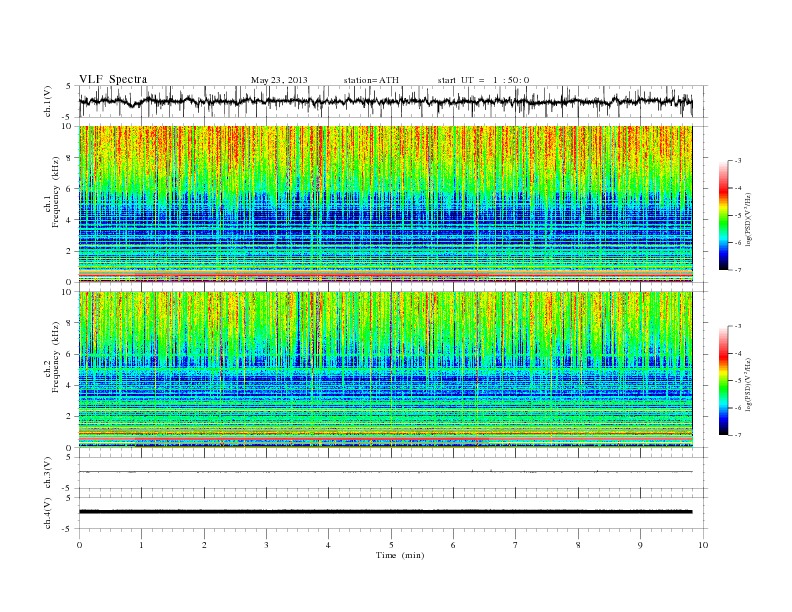Click the time axis tick label "5"
This screenshot has height=612, width=792.
(x=391, y=545)
